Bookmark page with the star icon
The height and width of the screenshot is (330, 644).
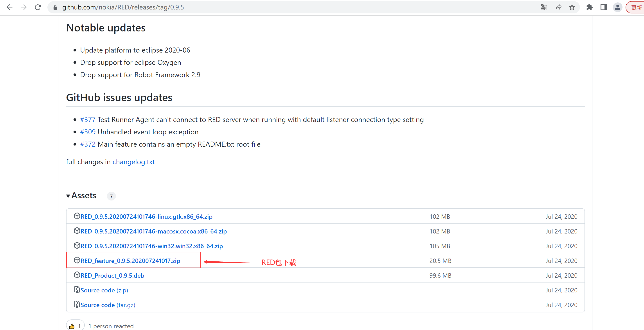pos(572,7)
